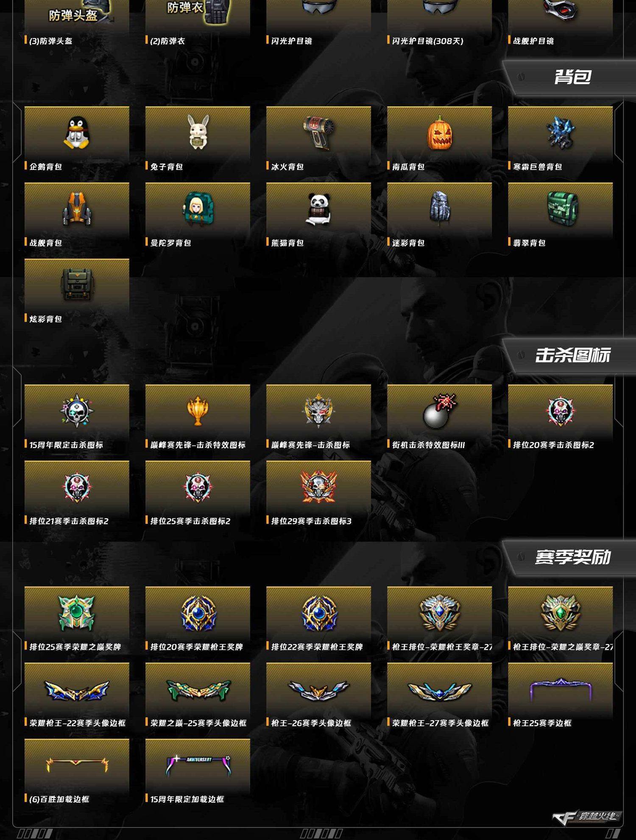Click the 闪光护目镜(308天) goggles item
This screenshot has width=636, height=840.
[439, 22]
